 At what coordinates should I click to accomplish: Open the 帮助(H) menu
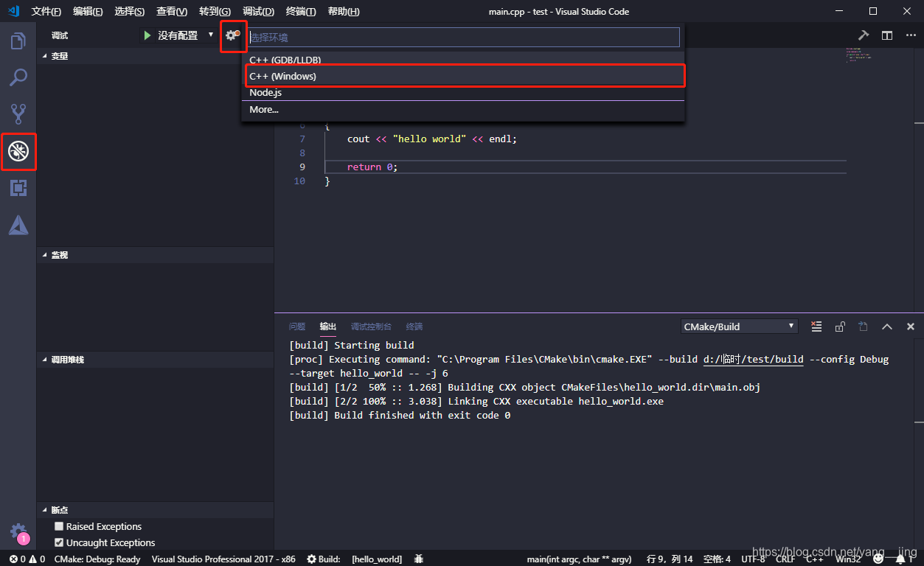pyautogui.click(x=344, y=12)
